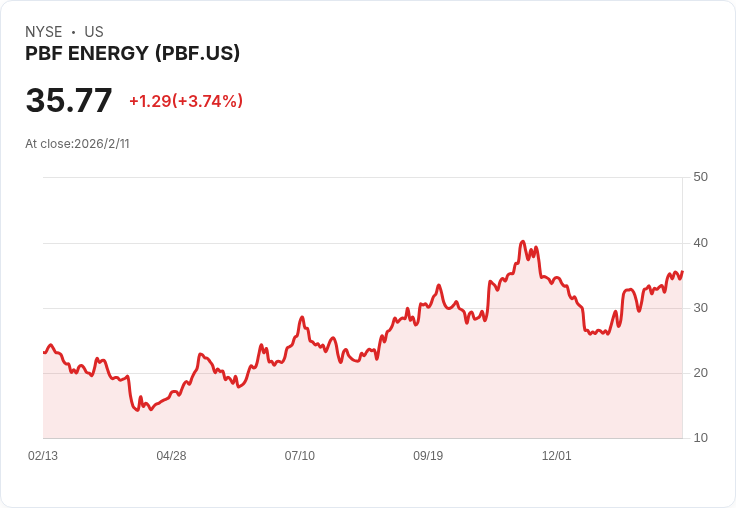The image size is (736, 508).
Task: Click the 10 price axis label
Action: [700, 438]
